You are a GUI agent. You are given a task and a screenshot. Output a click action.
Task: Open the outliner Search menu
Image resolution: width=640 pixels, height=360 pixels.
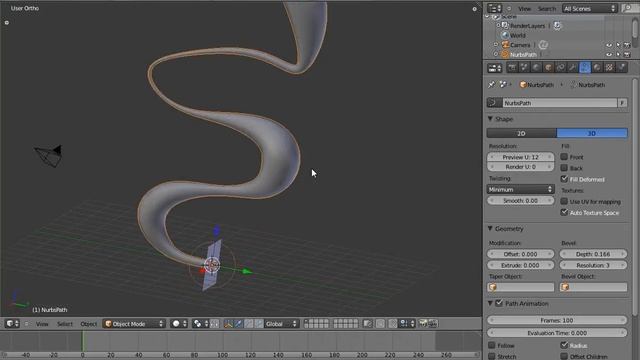(547, 9)
